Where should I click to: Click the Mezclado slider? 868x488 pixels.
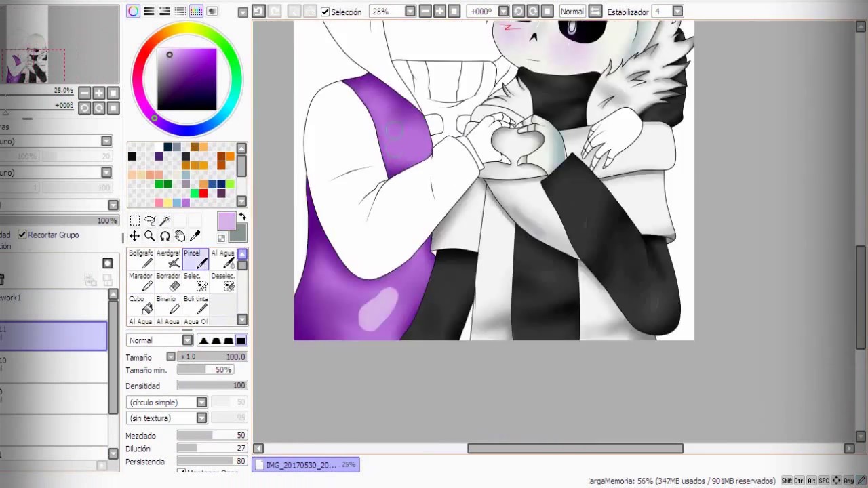point(212,435)
